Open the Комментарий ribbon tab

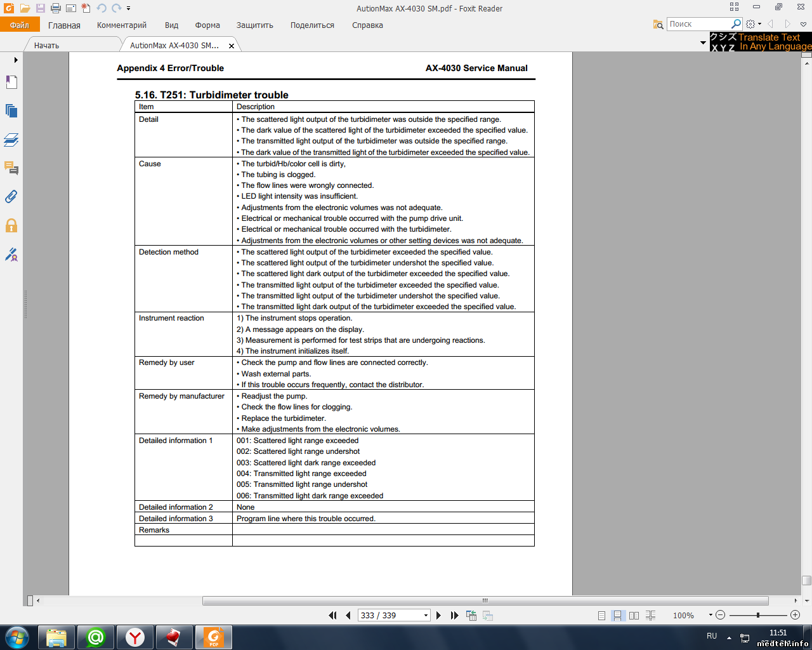[x=121, y=25]
